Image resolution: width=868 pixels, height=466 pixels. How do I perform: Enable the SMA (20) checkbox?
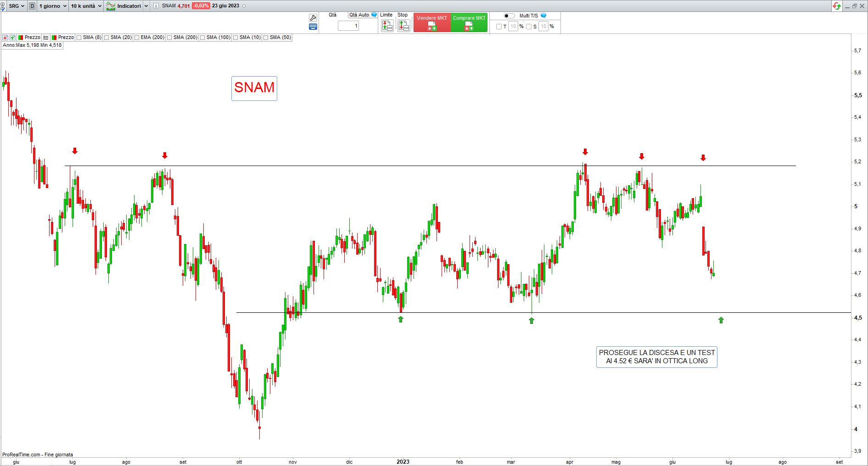tap(106, 38)
